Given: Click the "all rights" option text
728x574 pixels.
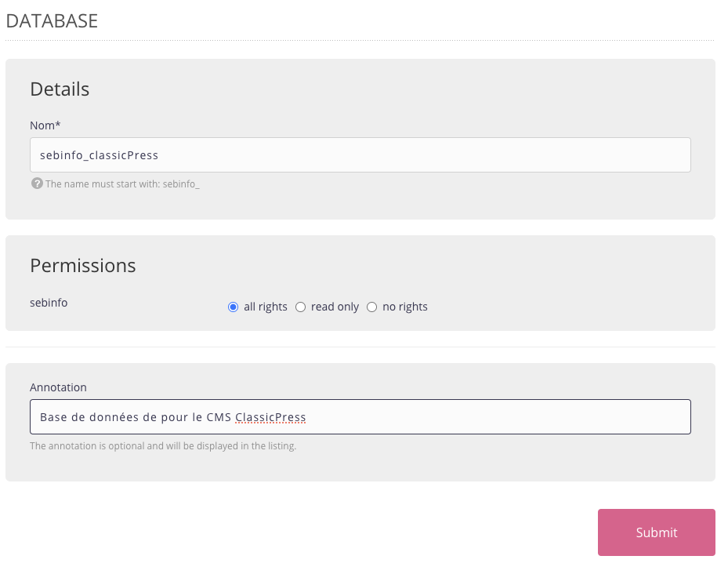Looking at the screenshot, I should pos(266,307).
